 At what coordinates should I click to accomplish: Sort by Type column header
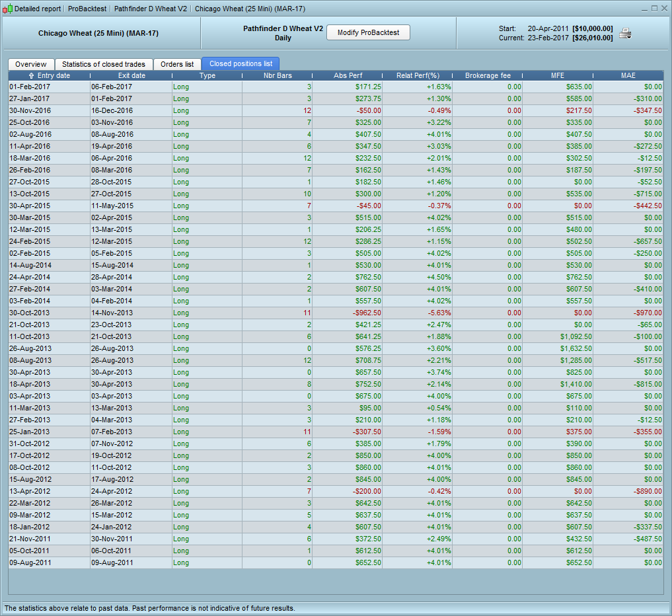(x=207, y=75)
